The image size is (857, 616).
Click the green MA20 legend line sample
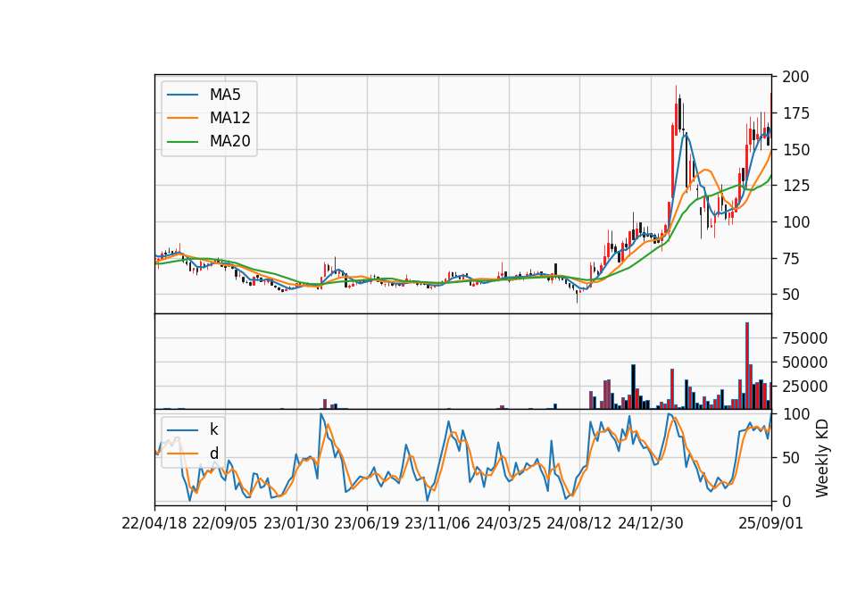182,142
